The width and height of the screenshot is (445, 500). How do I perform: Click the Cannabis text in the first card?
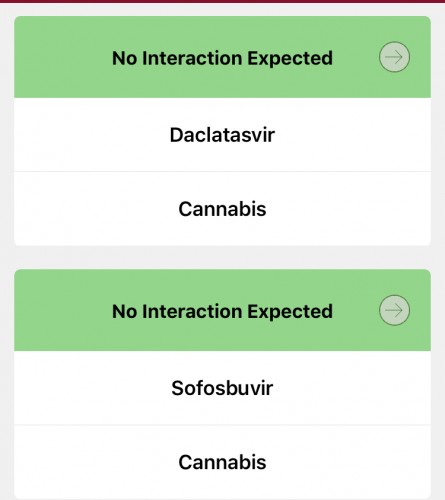tap(222, 209)
